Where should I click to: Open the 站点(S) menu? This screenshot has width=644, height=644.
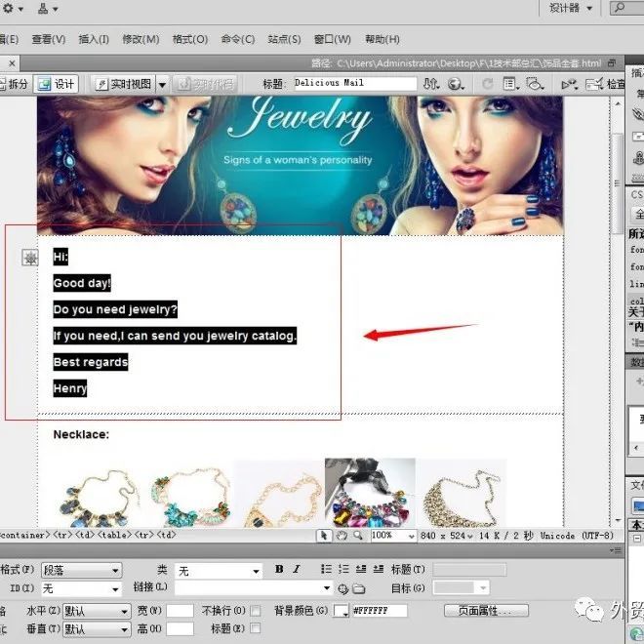[x=284, y=39]
